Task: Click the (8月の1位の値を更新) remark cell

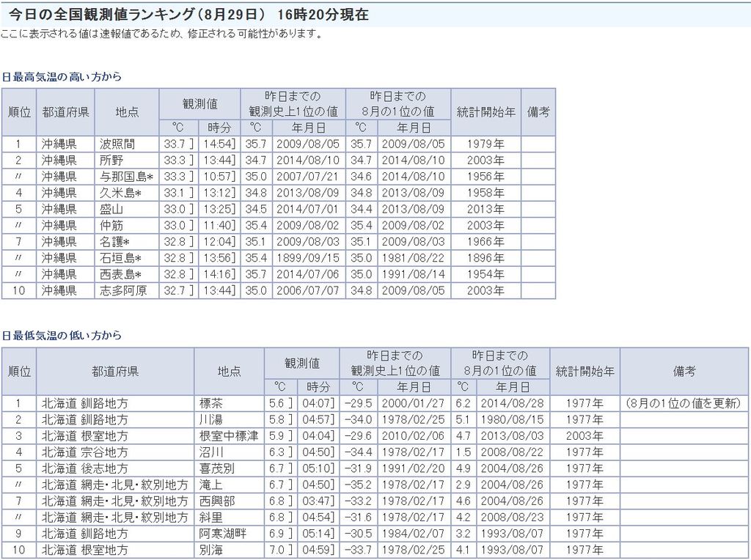Action: [684, 403]
